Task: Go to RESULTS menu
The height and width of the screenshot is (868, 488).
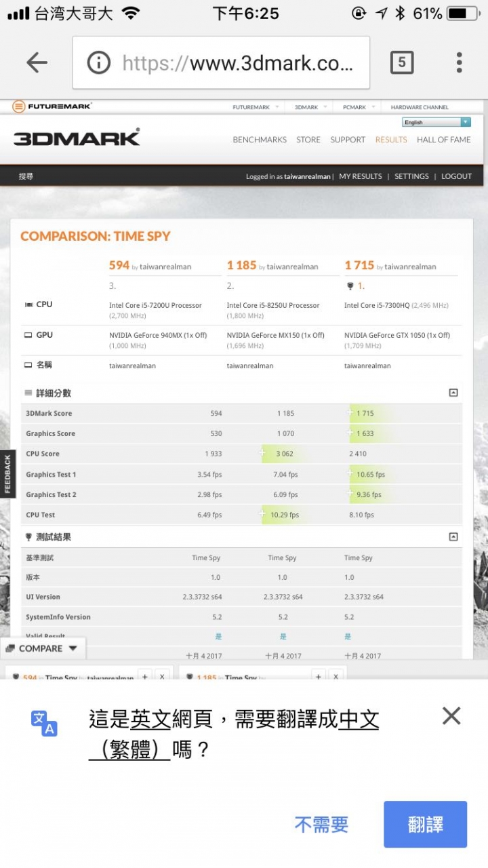Action: 391,140
